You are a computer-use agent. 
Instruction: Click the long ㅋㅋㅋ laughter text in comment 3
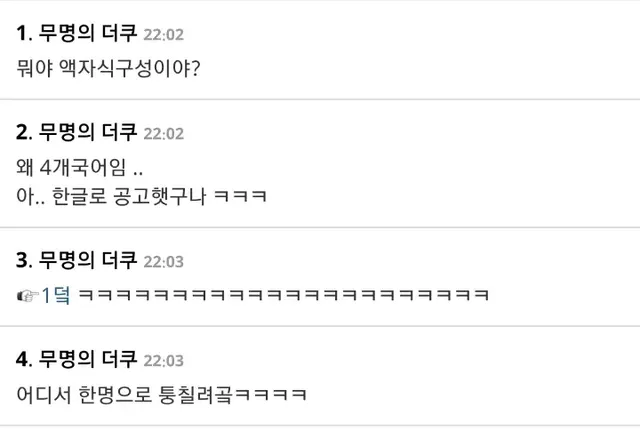283,295
